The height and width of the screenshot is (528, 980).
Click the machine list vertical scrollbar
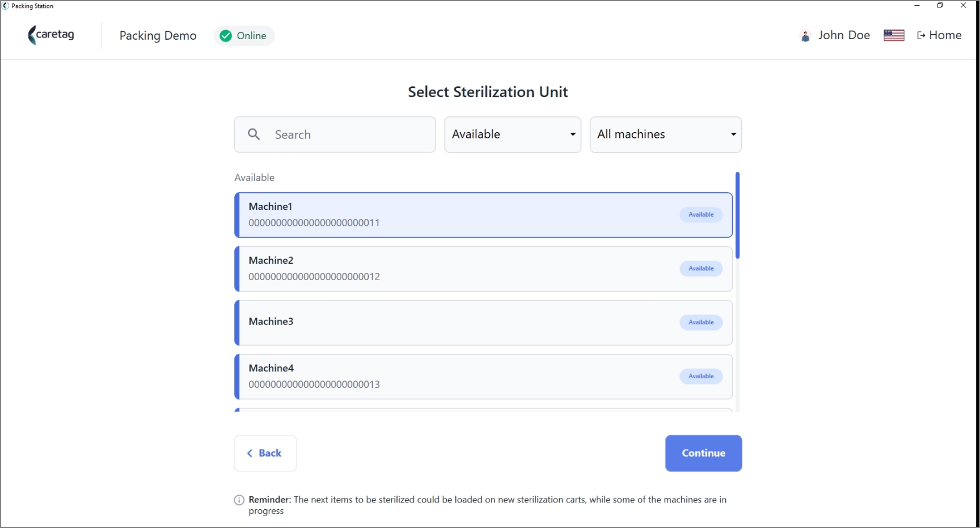[737, 216]
